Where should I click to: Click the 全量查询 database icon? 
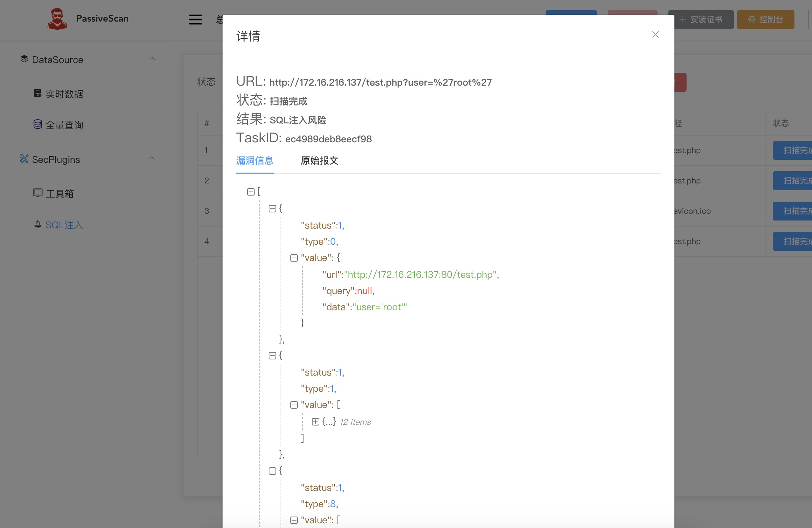[37, 124]
